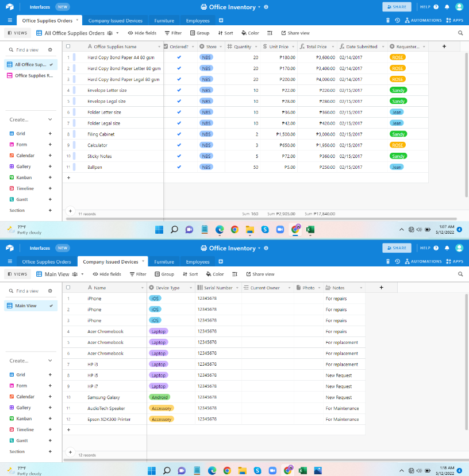
Task: Open Excel from the top taskbar
Action: [x=310, y=230]
